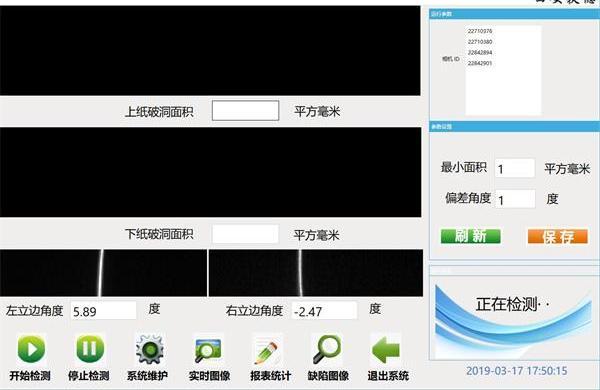Pause detection using the 停止检测 icon

click(x=90, y=349)
